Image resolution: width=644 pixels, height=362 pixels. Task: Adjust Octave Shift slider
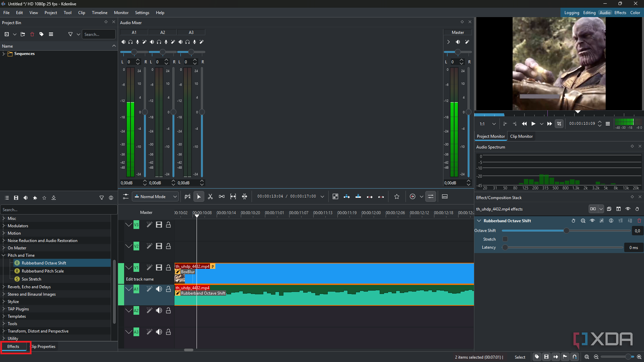(567, 231)
